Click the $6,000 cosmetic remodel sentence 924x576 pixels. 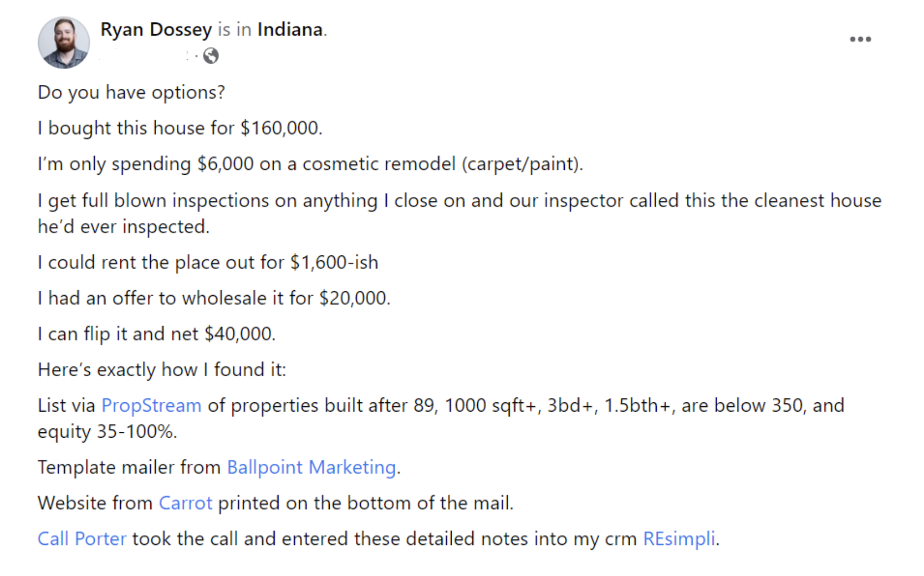click(310, 164)
